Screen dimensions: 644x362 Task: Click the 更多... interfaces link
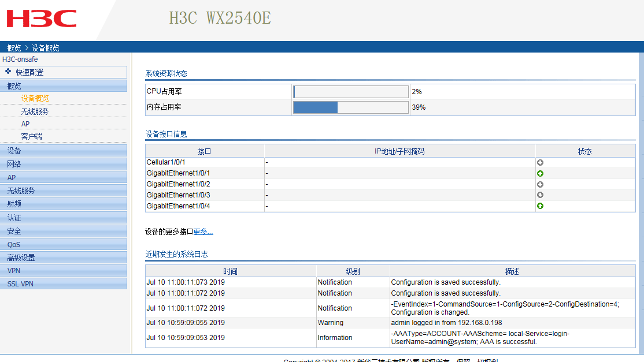203,232
